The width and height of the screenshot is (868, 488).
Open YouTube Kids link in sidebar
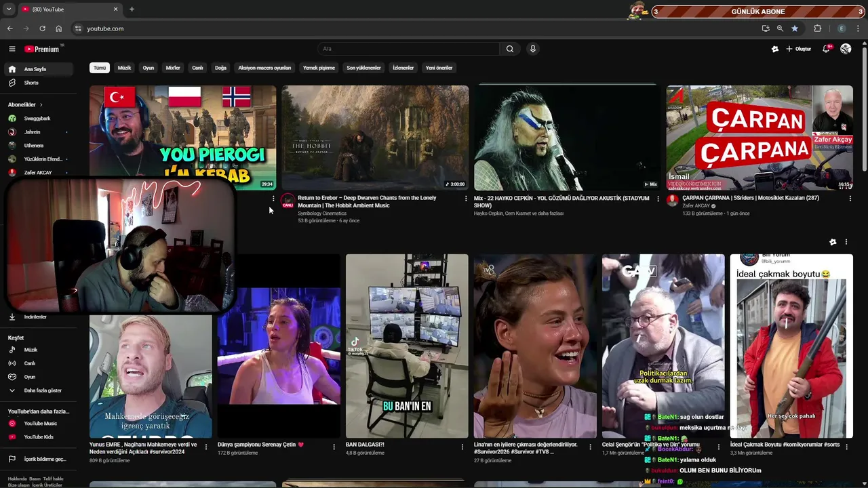pos(39,437)
